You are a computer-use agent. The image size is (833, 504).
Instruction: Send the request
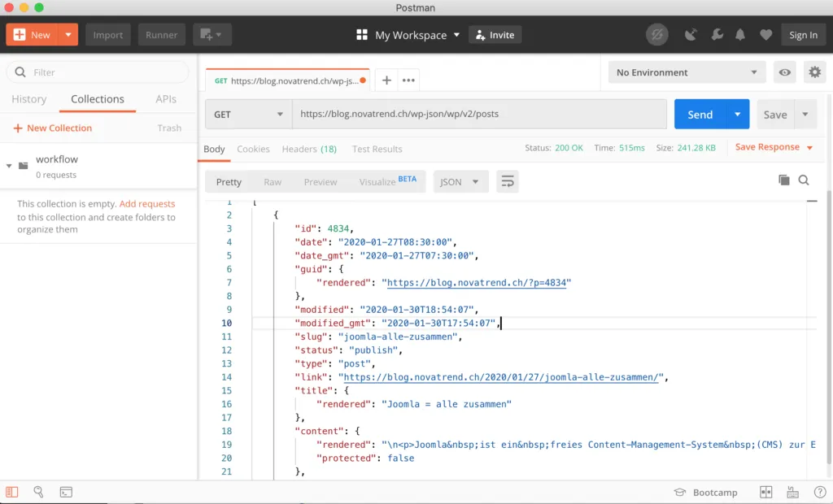tap(700, 114)
